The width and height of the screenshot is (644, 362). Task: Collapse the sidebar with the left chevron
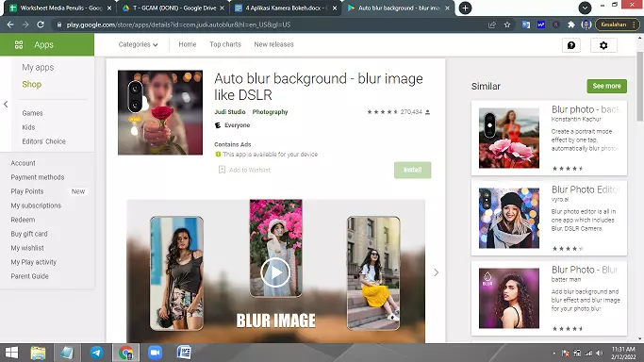coord(6,105)
